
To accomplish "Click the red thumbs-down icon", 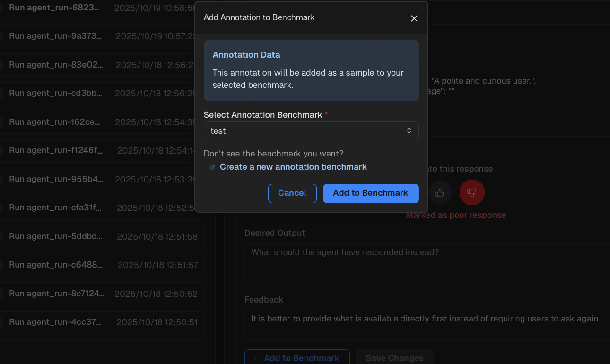I will tap(472, 192).
